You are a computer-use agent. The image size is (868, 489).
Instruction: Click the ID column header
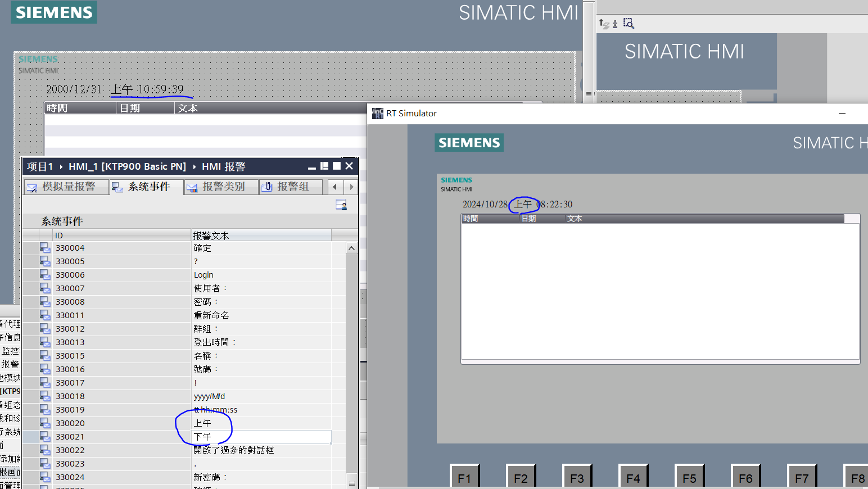121,235
